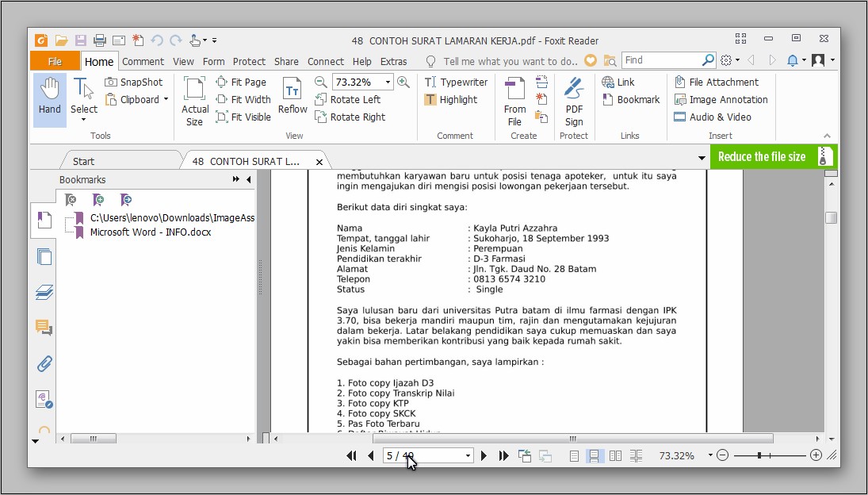Click the Actual Size button
Viewport: 868px width, 495px height.
click(194, 101)
